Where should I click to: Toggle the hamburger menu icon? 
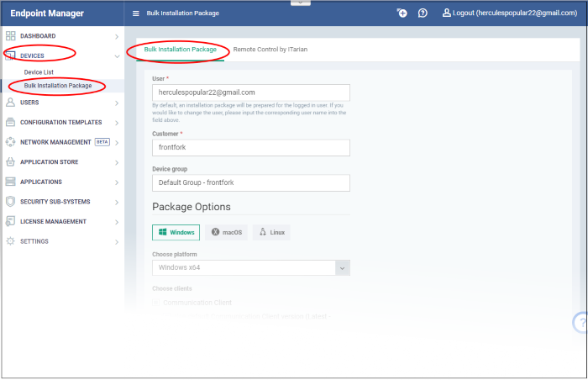(x=136, y=13)
